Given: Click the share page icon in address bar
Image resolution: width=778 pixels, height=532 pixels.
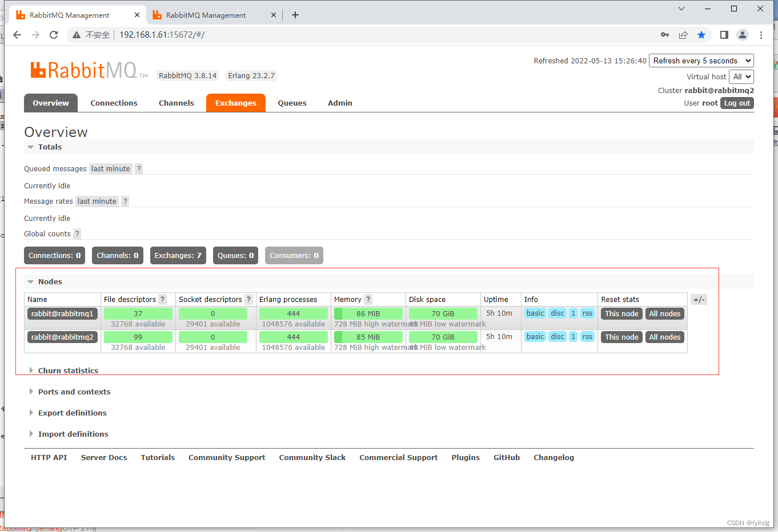Looking at the screenshot, I should [x=683, y=35].
